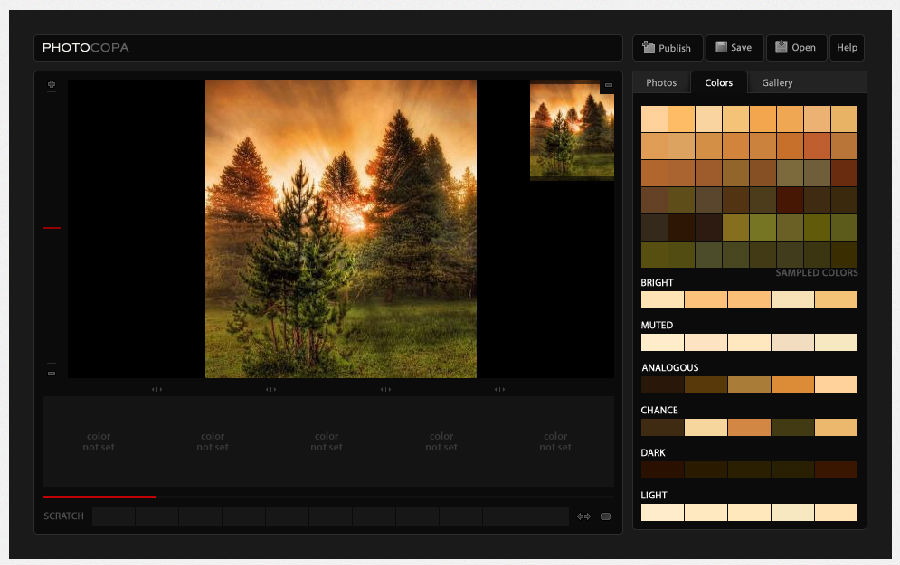Click the first empty Scratch slot
900x565 pixels.
tap(113, 517)
